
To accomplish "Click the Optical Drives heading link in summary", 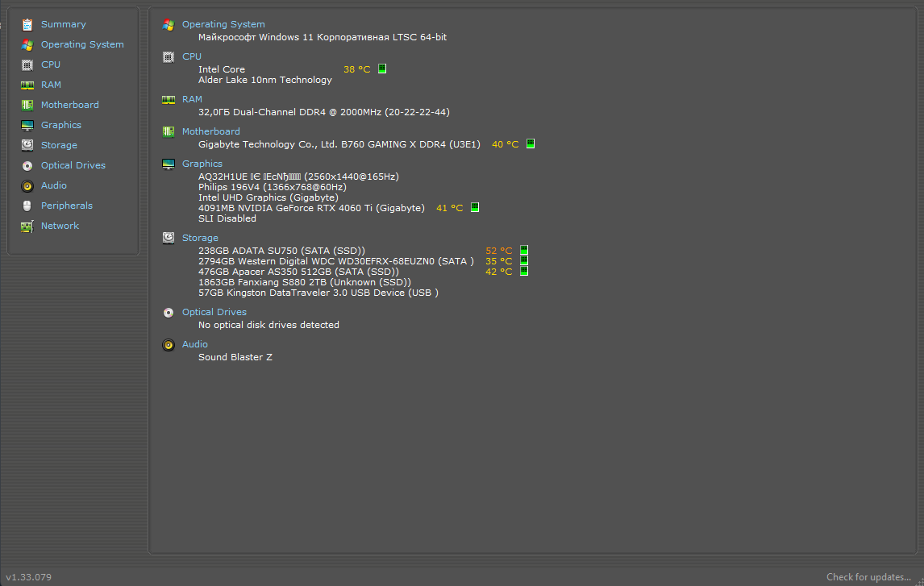I will point(214,312).
